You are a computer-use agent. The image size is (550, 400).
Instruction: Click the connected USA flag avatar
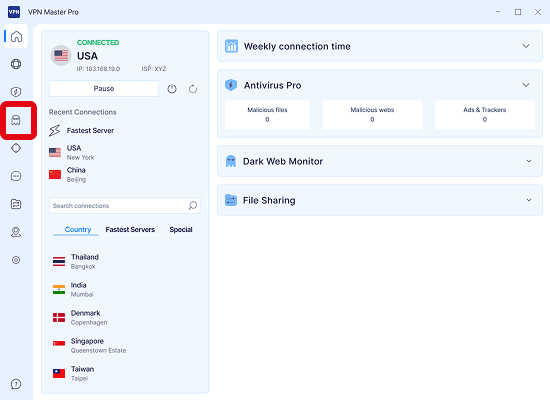tap(61, 55)
